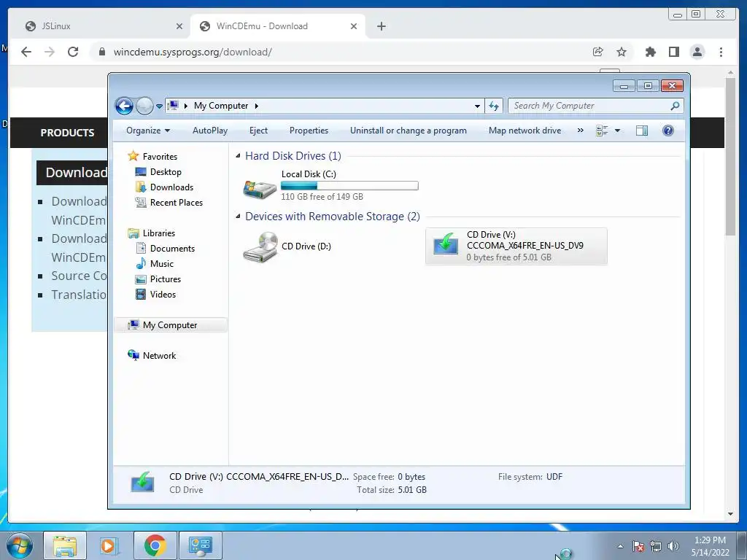Click the browser back button
This screenshot has width=747, height=560.
[x=26, y=52]
